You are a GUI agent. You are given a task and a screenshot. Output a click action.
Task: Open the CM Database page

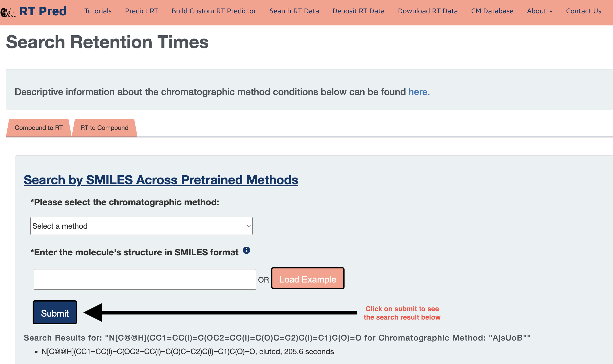click(x=492, y=11)
